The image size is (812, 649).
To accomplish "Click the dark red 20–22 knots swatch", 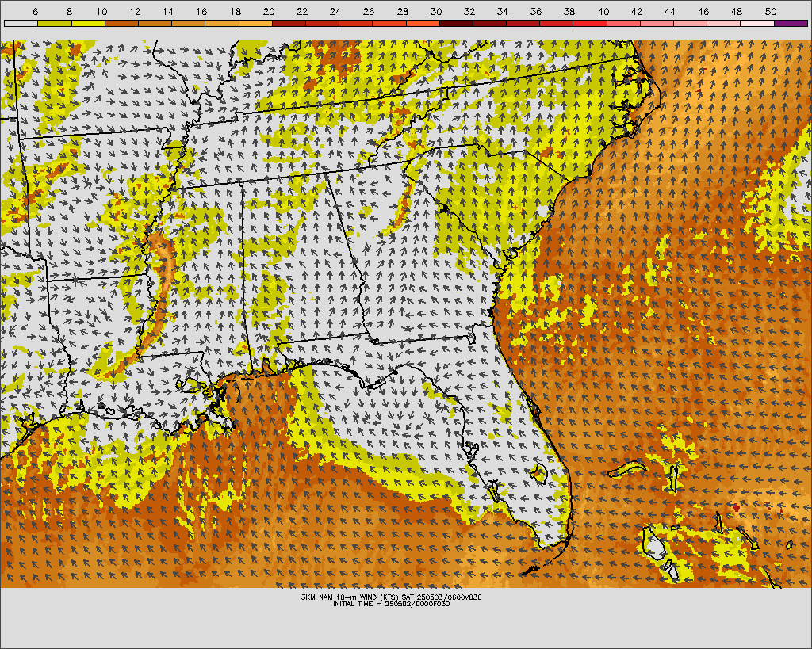I will (289, 24).
